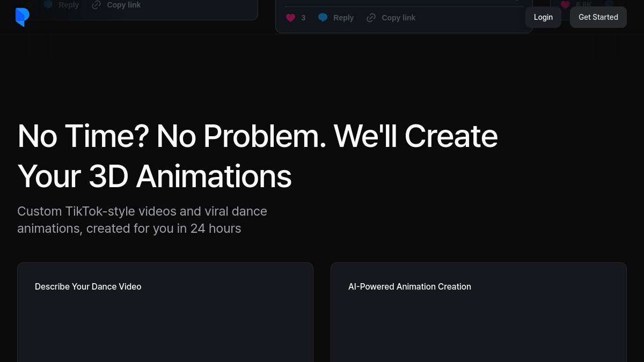Click the heart icon next to 6.8K
Image resolution: width=644 pixels, height=362 pixels.
[565, 5]
